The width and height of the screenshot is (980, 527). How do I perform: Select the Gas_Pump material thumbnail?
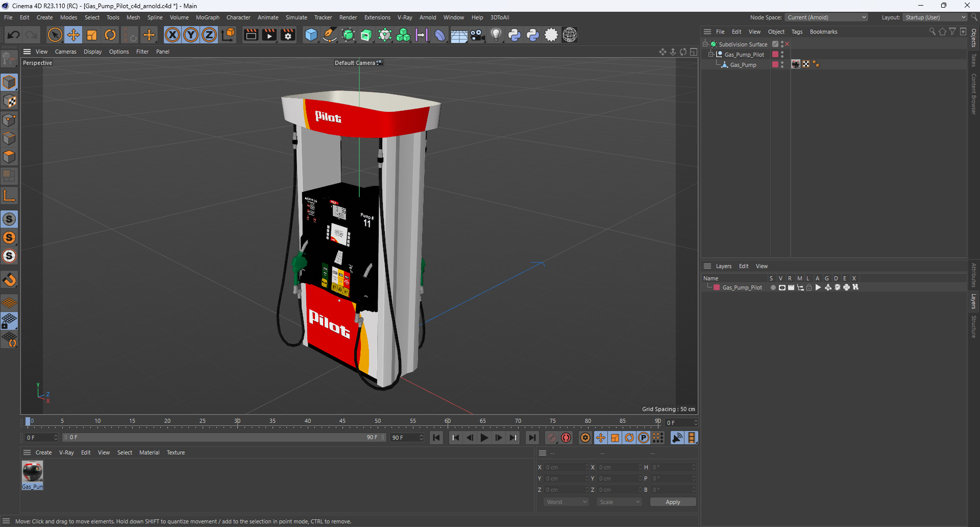coord(32,472)
